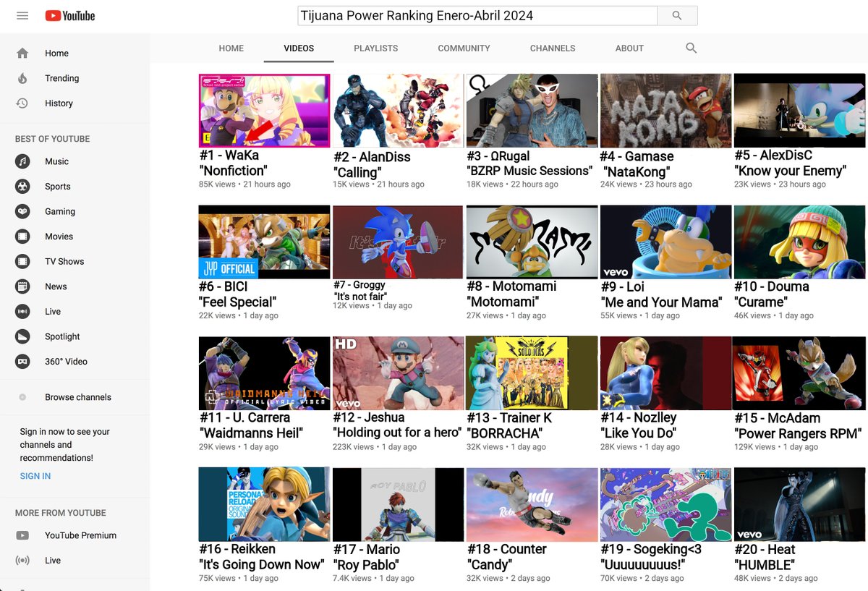Click the "129K views" text
The height and width of the screenshot is (591, 868).
click(x=755, y=447)
